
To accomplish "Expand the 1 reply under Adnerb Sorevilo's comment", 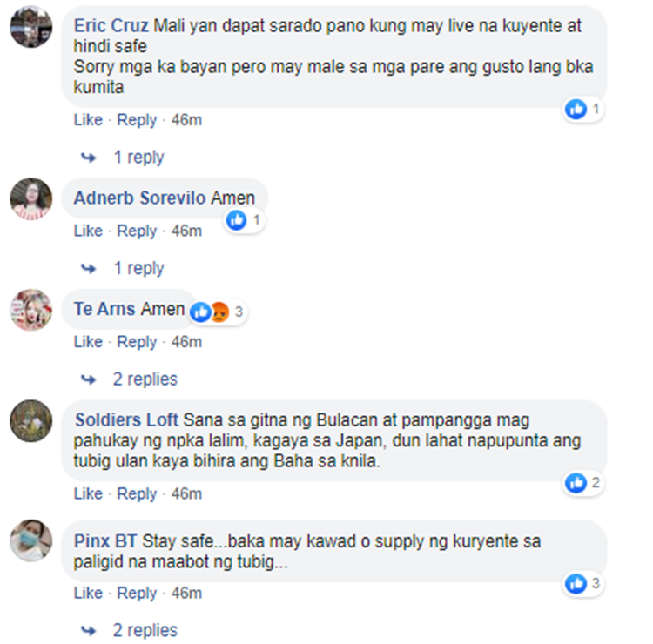I will click(139, 269).
